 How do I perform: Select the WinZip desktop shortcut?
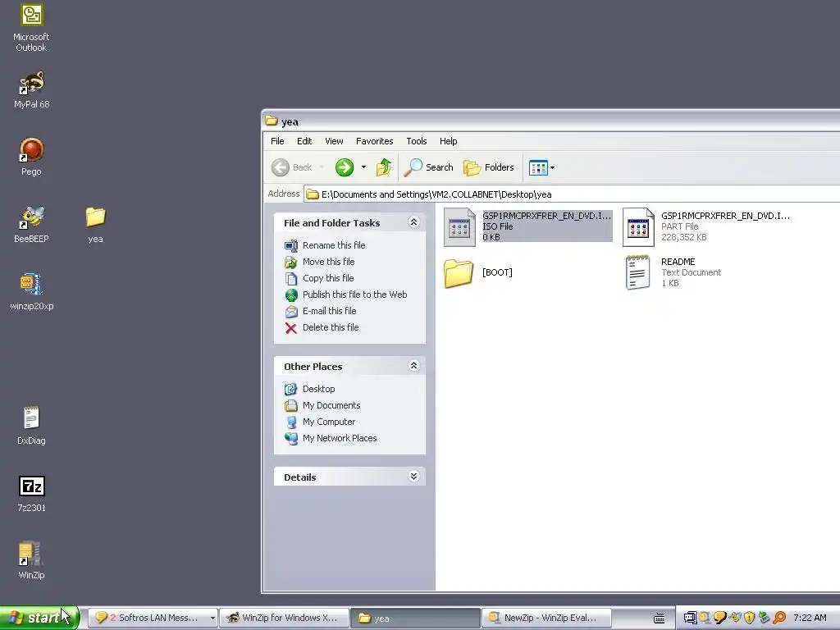(32, 560)
